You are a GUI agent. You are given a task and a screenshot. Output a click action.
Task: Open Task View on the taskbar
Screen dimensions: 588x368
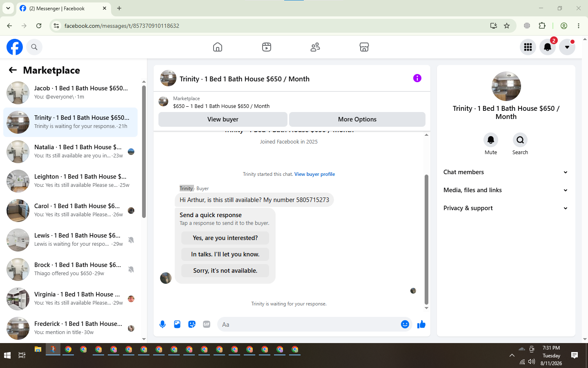point(22,355)
